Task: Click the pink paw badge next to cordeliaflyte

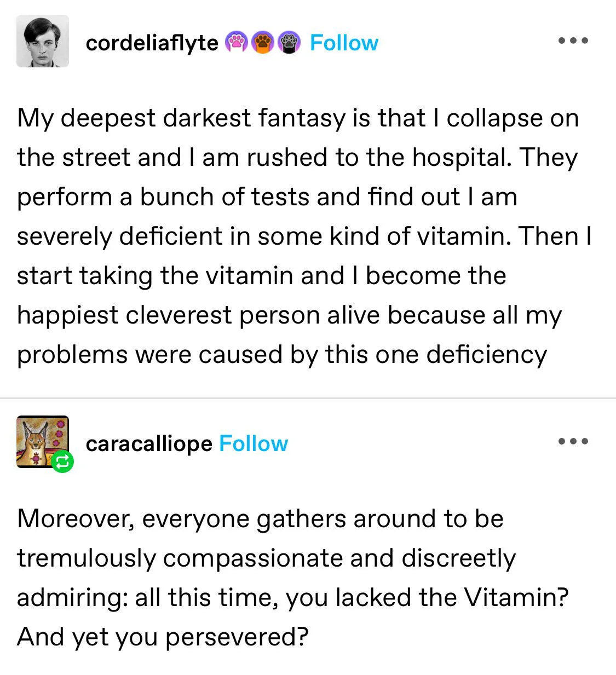Action: coord(238,42)
